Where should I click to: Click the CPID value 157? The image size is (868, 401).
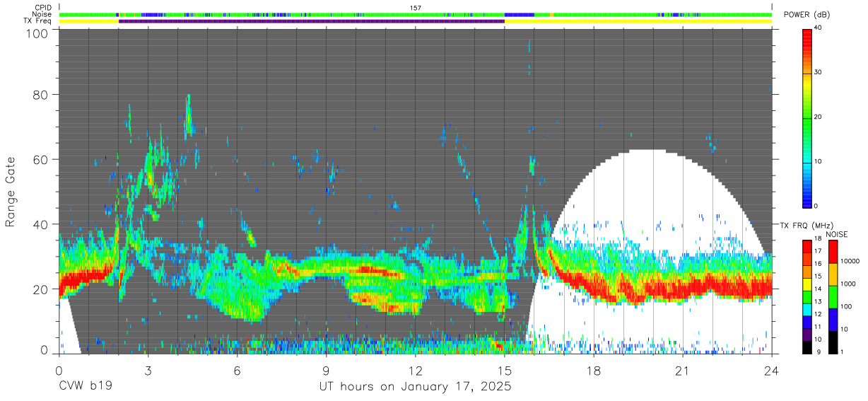[416, 8]
